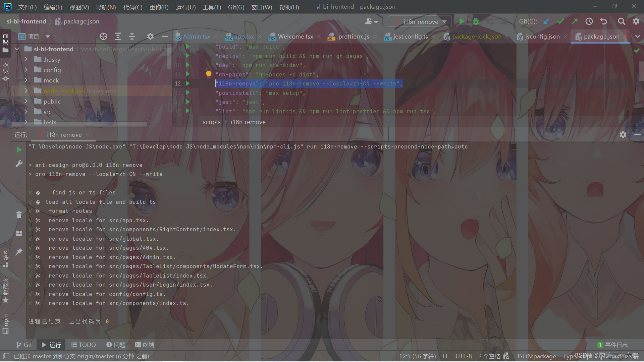
Task: Close the jsconfig.json tab
Action: pyautogui.click(x=566, y=37)
